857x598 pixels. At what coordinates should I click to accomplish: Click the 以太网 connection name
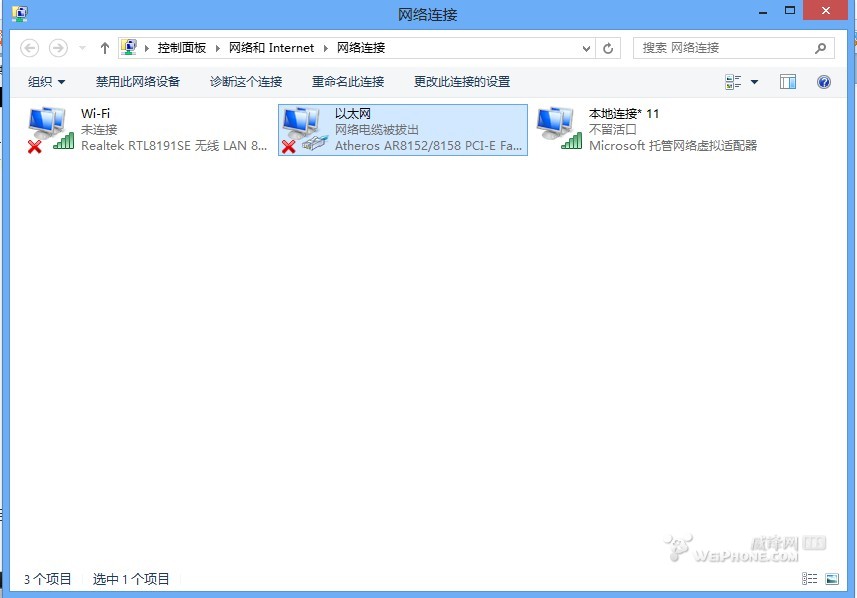353,114
